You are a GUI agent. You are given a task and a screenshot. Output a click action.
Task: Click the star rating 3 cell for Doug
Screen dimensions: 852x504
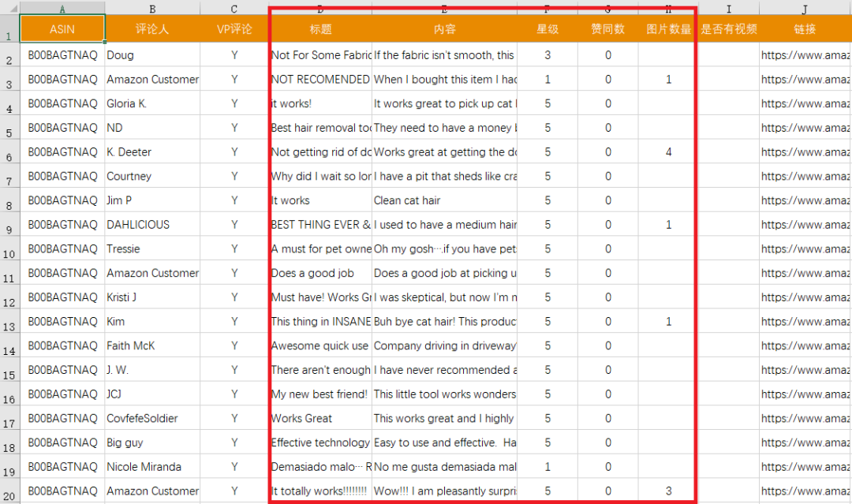(547, 55)
